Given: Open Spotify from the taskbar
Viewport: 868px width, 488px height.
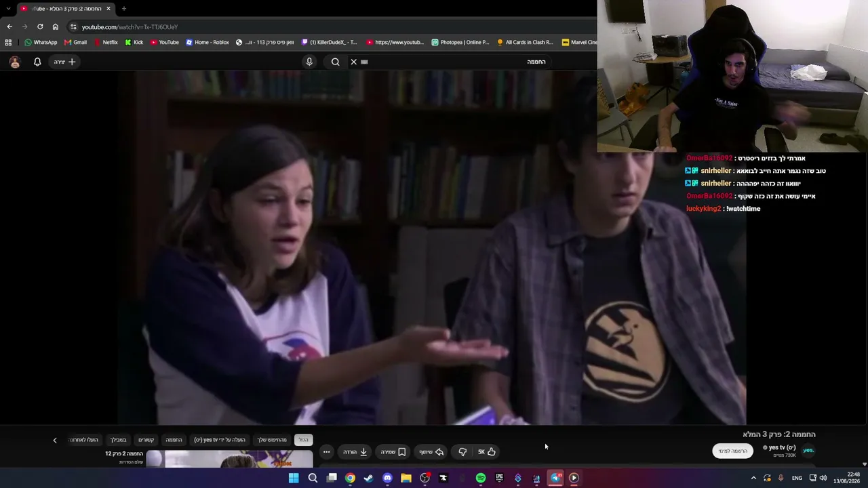Looking at the screenshot, I should [481, 478].
